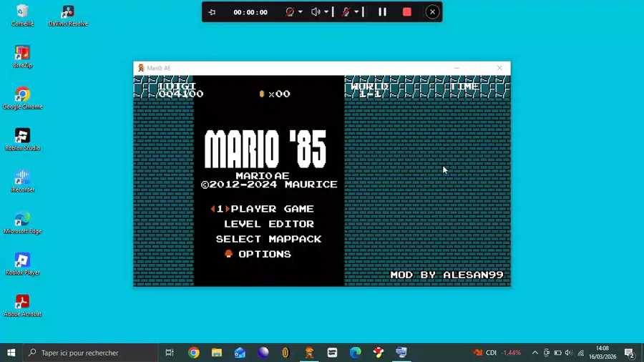Open the Mail app from the taskbar
The height and width of the screenshot is (362, 644).
coord(240,353)
